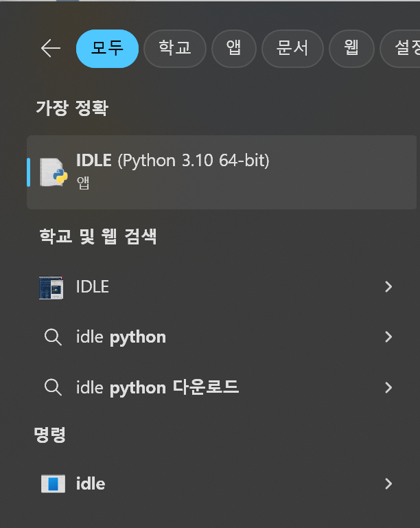This screenshot has width=420, height=528.
Task: Open the 문서 filter tab
Action: pos(292,49)
